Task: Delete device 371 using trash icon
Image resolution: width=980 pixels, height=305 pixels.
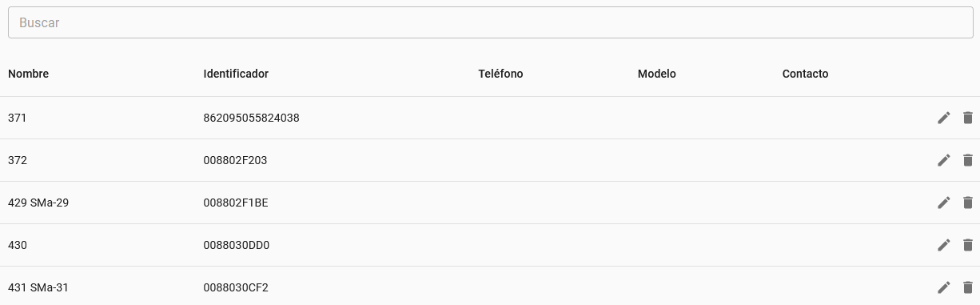Action: point(968,118)
